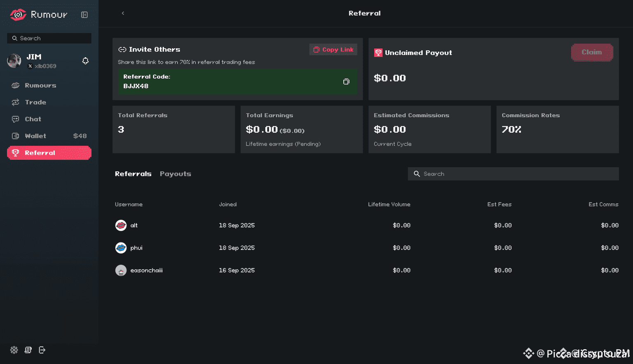This screenshot has height=364, width=633.
Task: Collapse the sidebar panel
Action: 84,15
